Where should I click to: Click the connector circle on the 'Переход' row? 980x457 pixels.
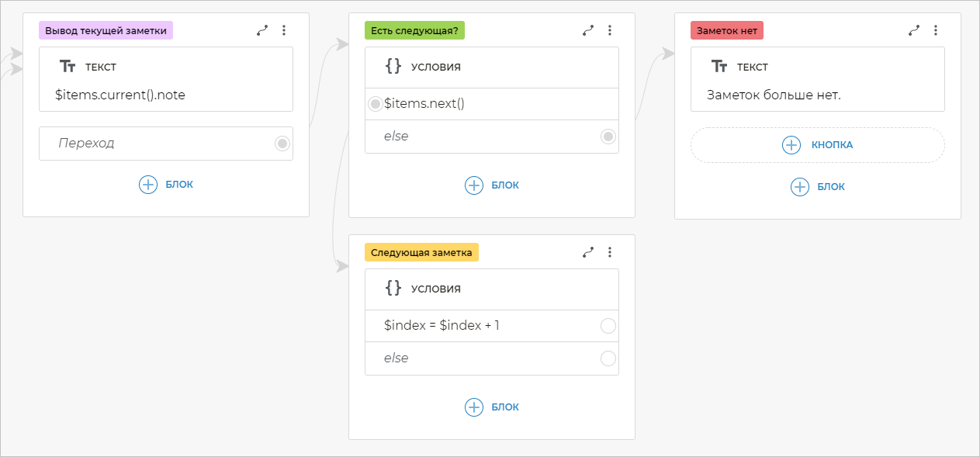pos(282,144)
